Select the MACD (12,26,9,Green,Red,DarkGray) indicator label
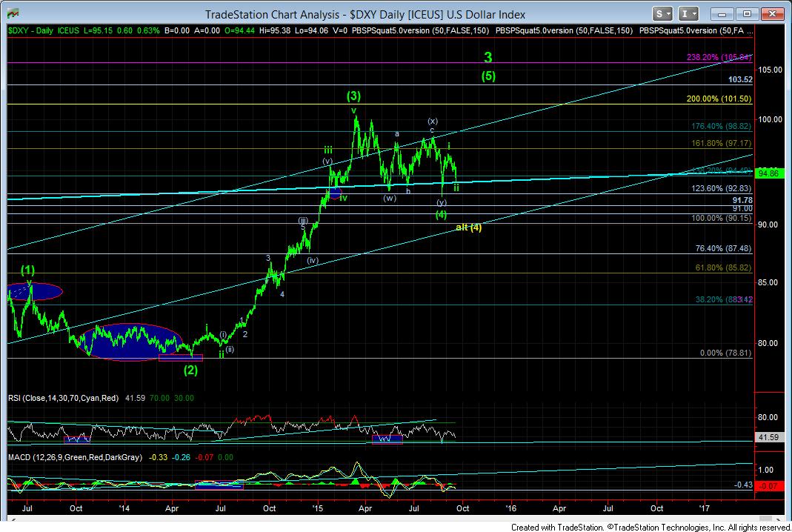 click(x=75, y=457)
